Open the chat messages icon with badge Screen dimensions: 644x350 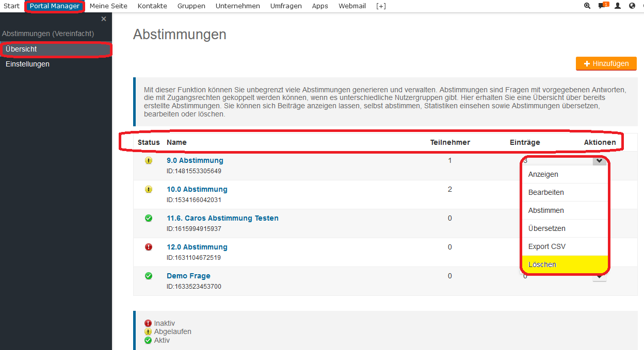pos(603,6)
